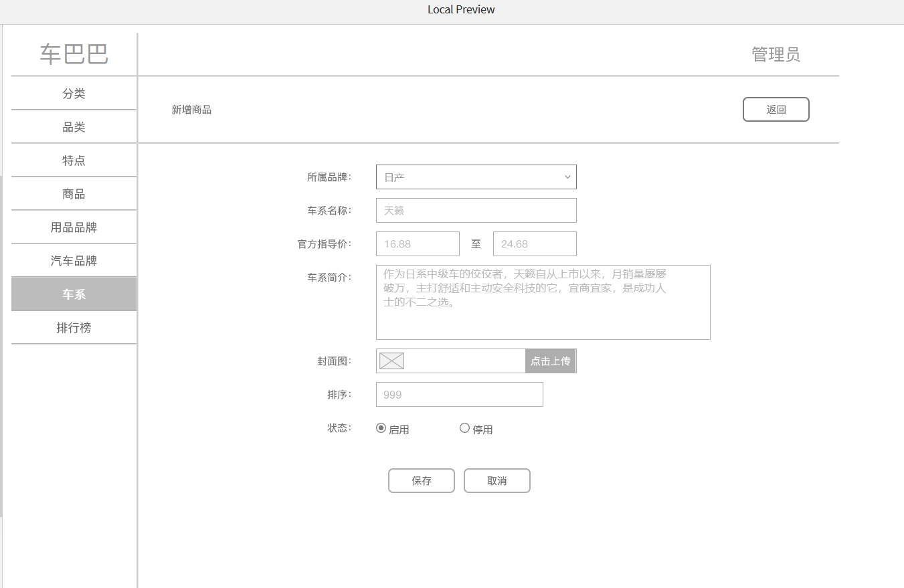Focus the 车系名称 input field

coord(476,211)
